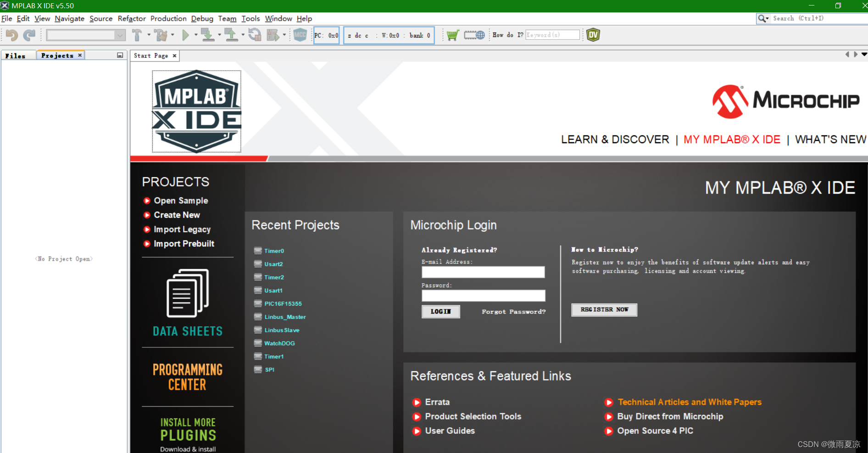
Task: Focus the Password field
Action: [x=483, y=296]
